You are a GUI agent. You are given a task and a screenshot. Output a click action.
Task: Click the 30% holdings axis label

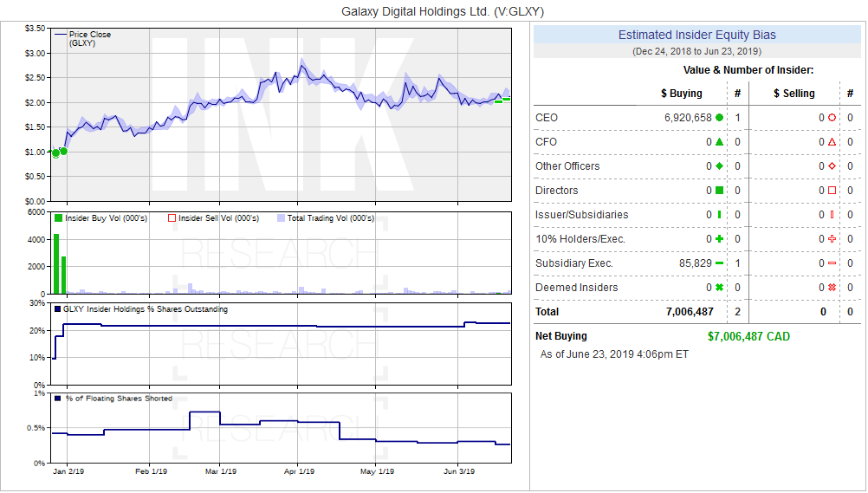click(37, 303)
